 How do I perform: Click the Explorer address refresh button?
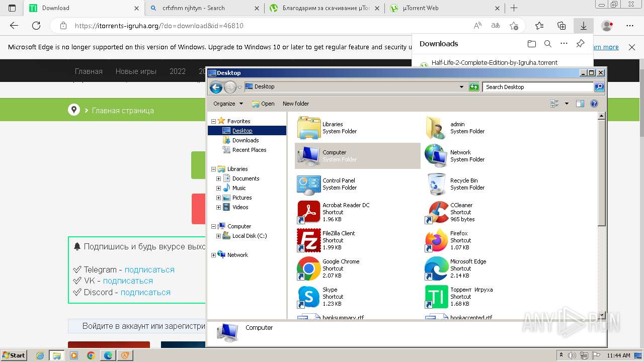tap(473, 87)
